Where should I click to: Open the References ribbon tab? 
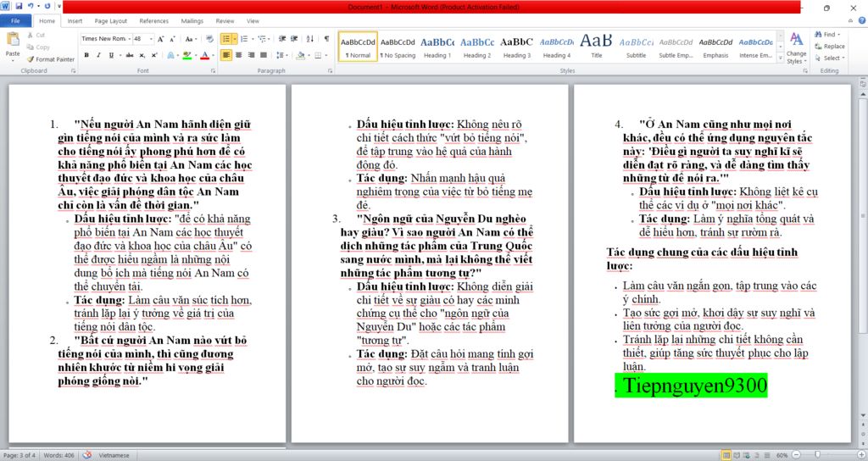pyautogui.click(x=153, y=21)
